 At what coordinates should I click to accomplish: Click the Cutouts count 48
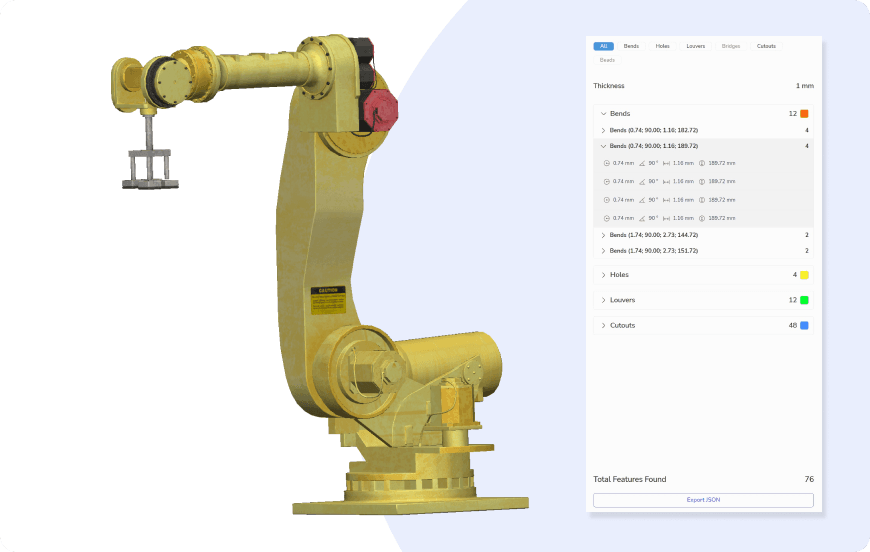[x=793, y=326]
